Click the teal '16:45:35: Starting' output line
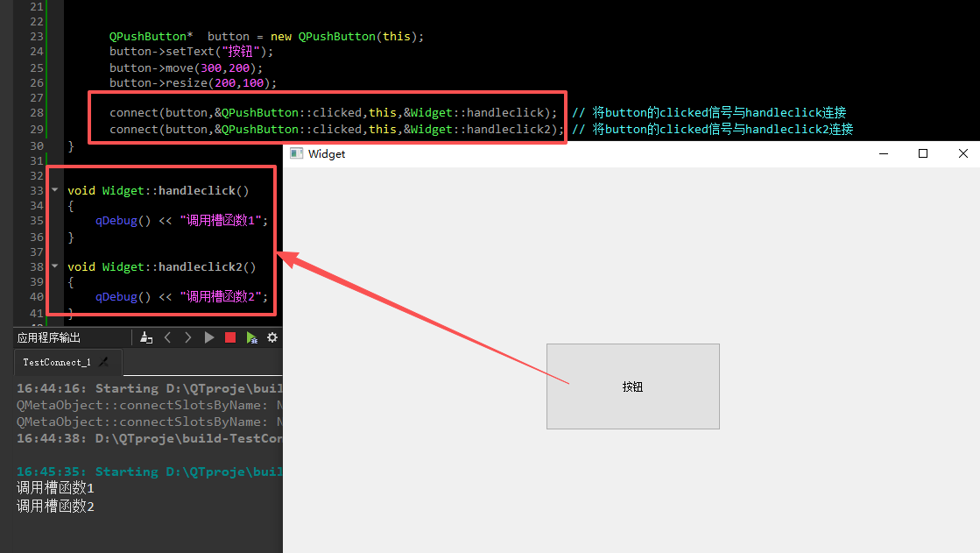This screenshot has width=980, height=553. (x=150, y=471)
